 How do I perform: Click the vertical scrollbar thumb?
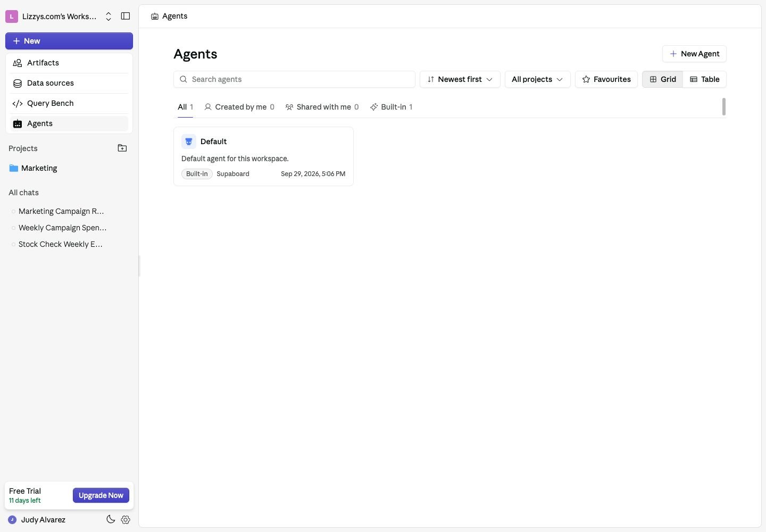[x=723, y=106]
